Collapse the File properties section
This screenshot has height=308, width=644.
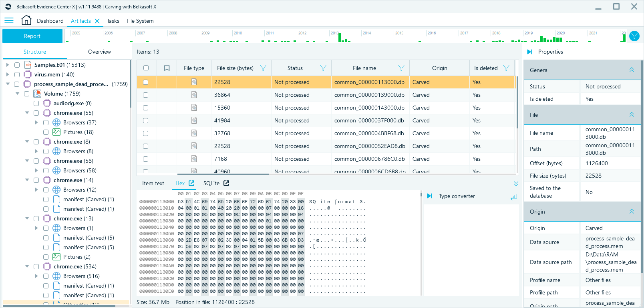coord(632,115)
